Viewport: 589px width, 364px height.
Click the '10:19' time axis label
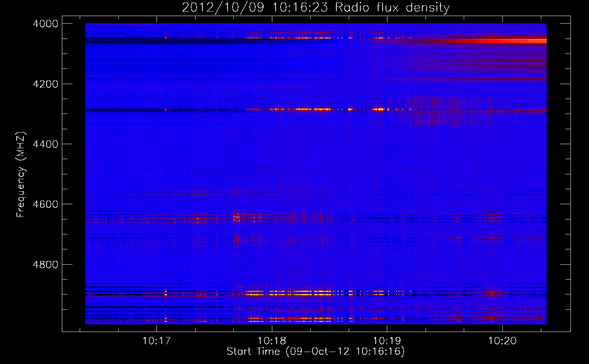(387, 341)
